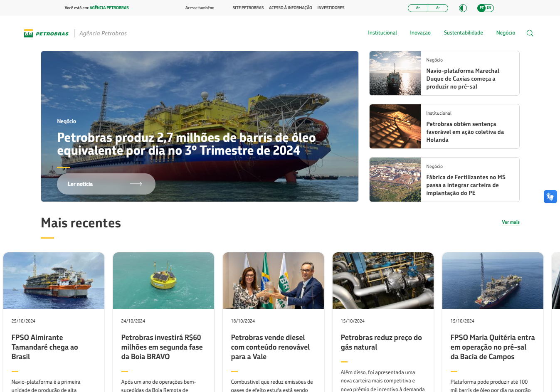Viewport: 560px width, 392px height.
Task: Decrease font size with A-
Action: click(438, 8)
